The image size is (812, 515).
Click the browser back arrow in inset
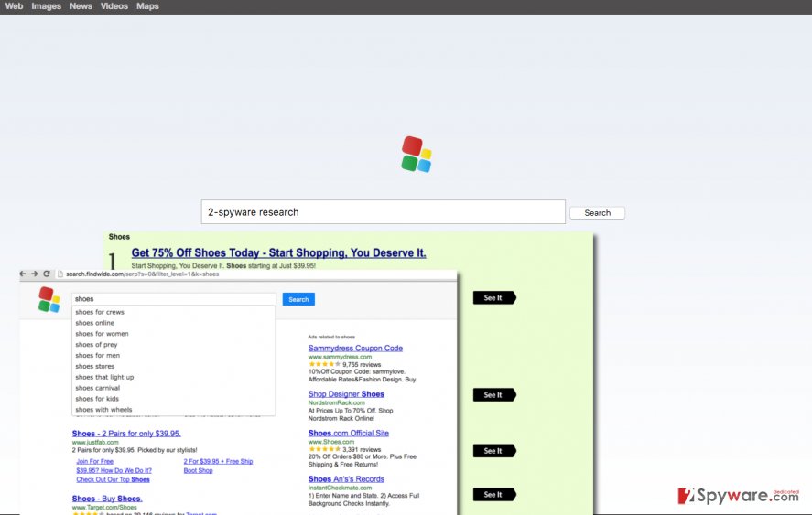24,274
